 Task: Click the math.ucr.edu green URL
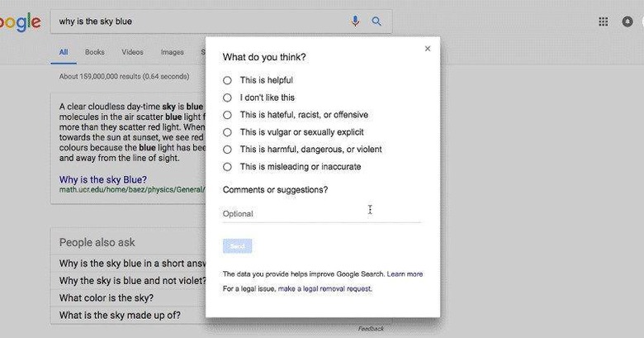click(131, 189)
